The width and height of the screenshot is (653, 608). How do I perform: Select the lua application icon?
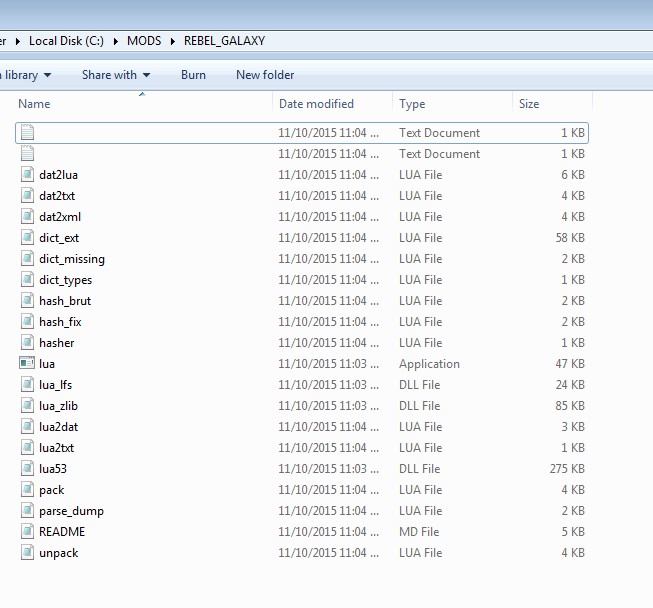27,363
